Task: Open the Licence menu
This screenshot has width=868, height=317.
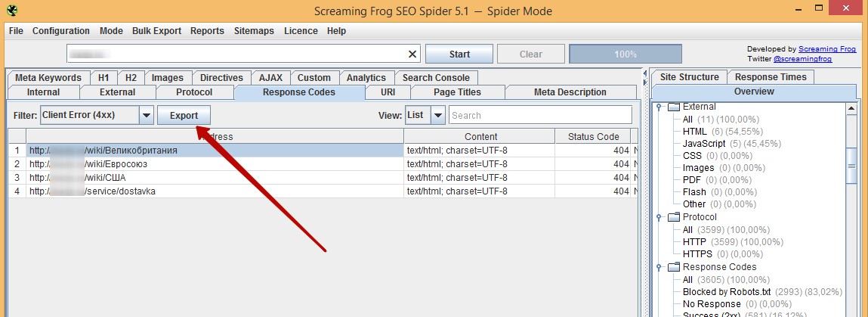Action: 301,31
